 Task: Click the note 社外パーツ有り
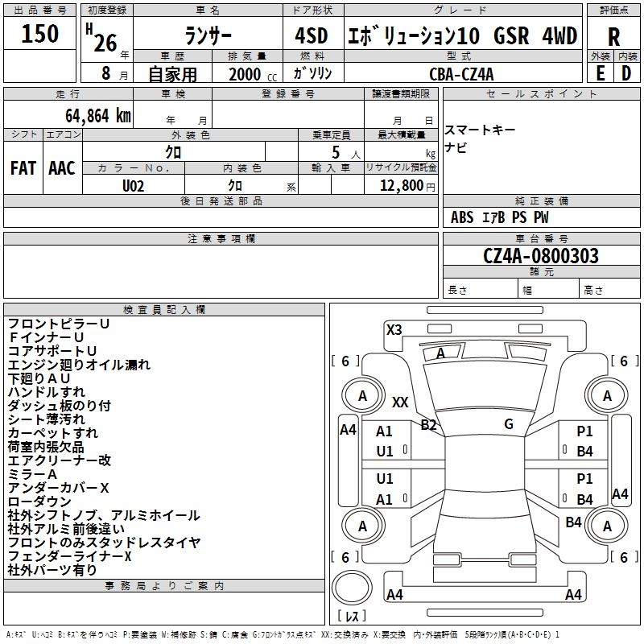tap(52, 570)
